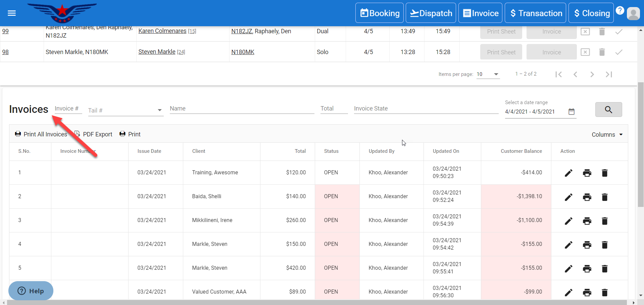Viewport: 644px width, 305px height.
Task: Open the date range calendar picker
Action: click(571, 112)
